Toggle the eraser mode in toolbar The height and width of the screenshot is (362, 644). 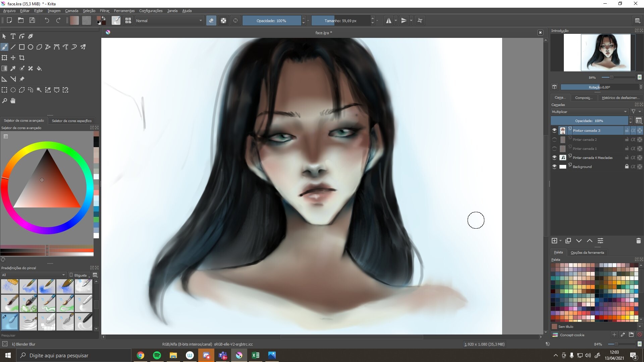[x=211, y=20]
